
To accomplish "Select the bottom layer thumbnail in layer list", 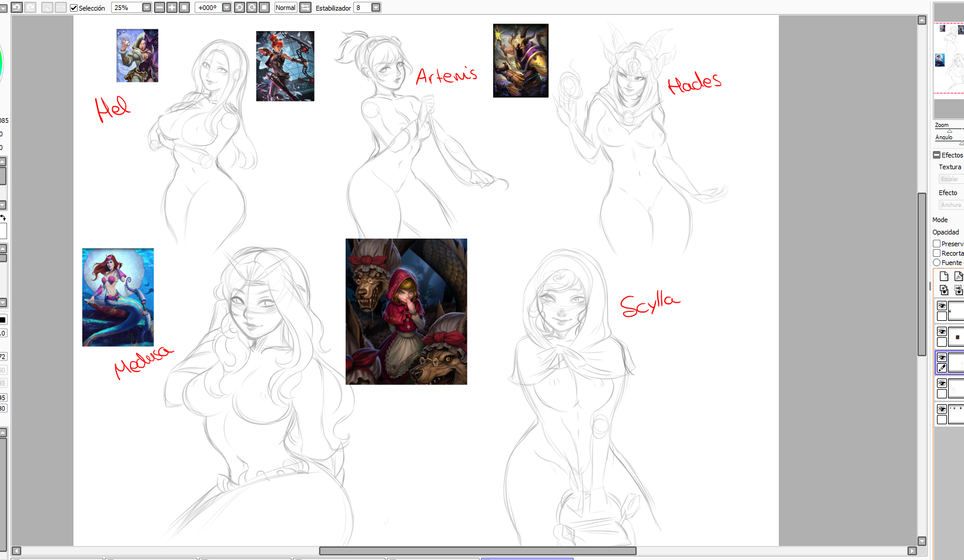I will tap(956, 414).
